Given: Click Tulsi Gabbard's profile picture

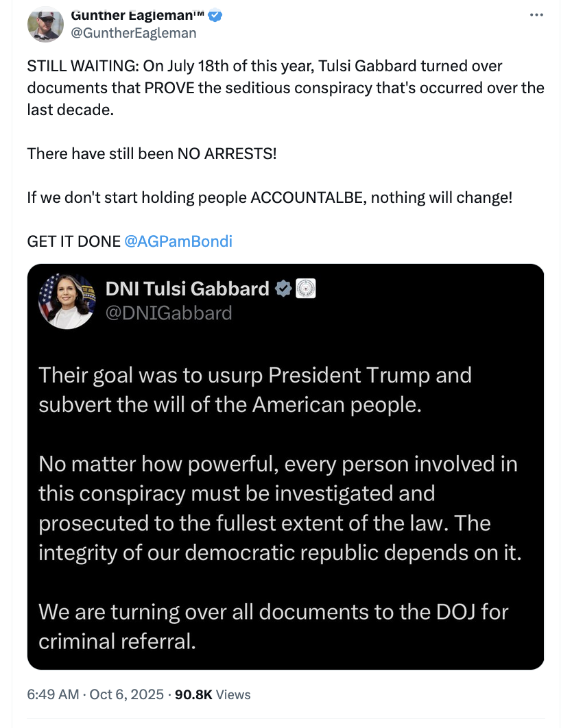Looking at the screenshot, I should tap(67, 300).
